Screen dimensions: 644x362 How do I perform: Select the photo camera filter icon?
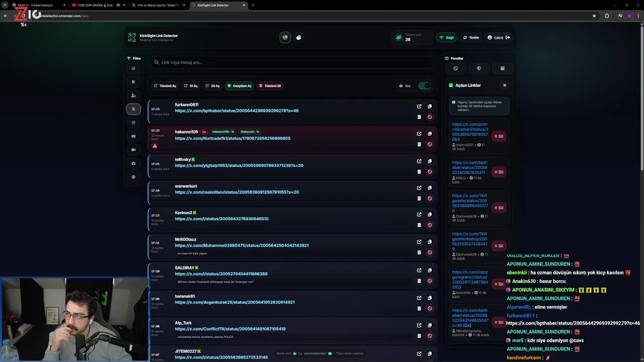[x=133, y=163]
